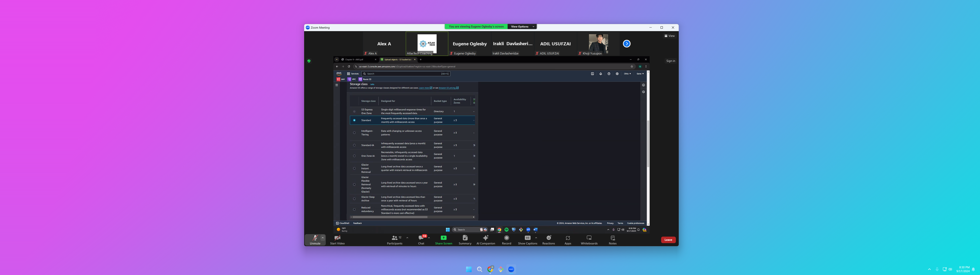The width and height of the screenshot is (980, 275).
Task: Switch to Chapter 9 - AWS.pdf tab
Action: pyautogui.click(x=354, y=60)
